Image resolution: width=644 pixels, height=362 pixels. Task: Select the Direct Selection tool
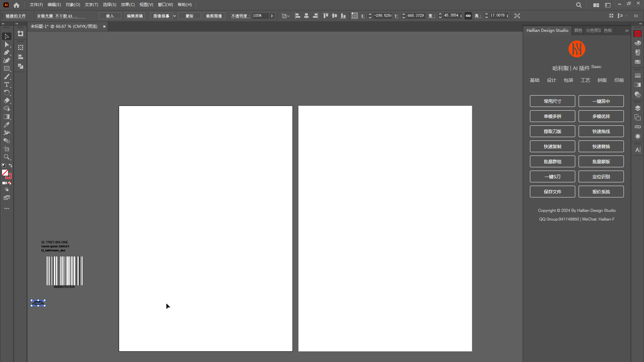pyautogui.click(x=7, y=44)
